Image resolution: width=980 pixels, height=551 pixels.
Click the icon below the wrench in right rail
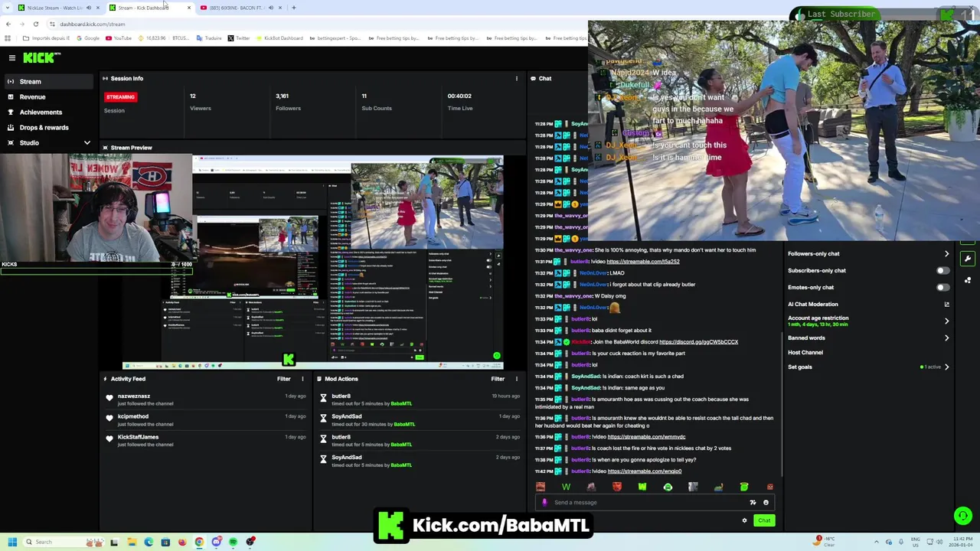968,280
